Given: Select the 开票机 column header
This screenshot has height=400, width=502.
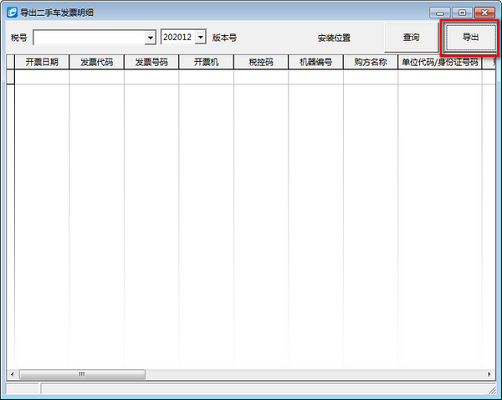Looking at the screenshot, I should [x=206, y=62].
